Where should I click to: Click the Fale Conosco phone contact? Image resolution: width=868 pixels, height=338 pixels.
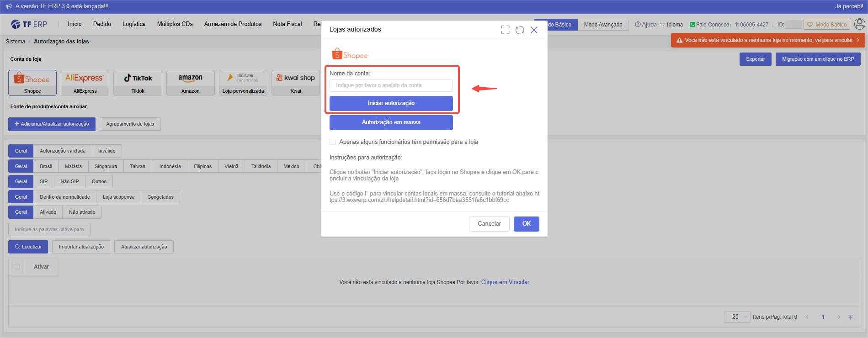click(729, 25)
